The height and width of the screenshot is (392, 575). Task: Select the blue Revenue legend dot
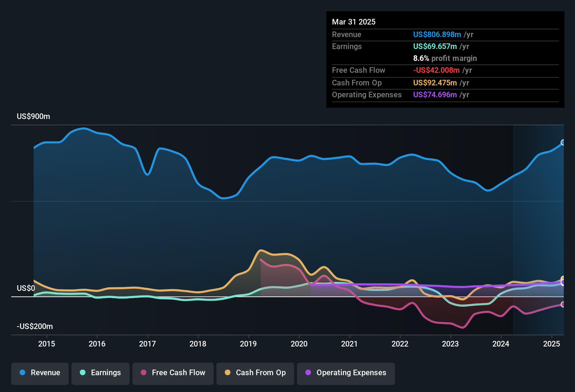click(x=22, y=373)
